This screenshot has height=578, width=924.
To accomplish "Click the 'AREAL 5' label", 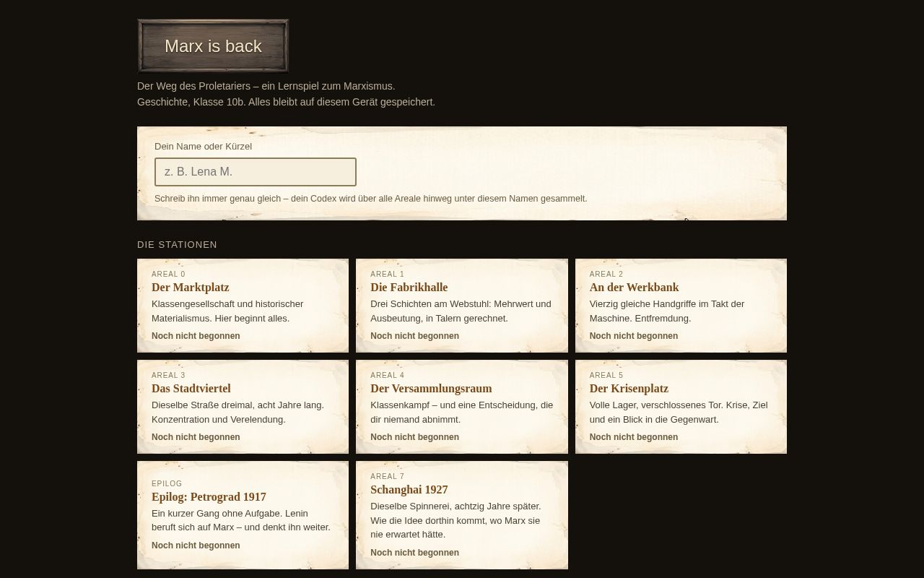I will [606, 375].
